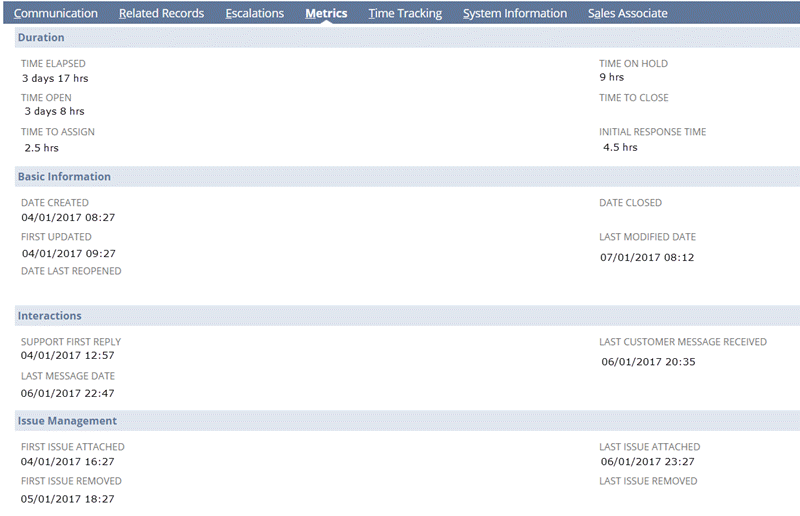Click the Interactions section header
The height and width of the screenshot is (516, 800).
[x=407, y=316]
